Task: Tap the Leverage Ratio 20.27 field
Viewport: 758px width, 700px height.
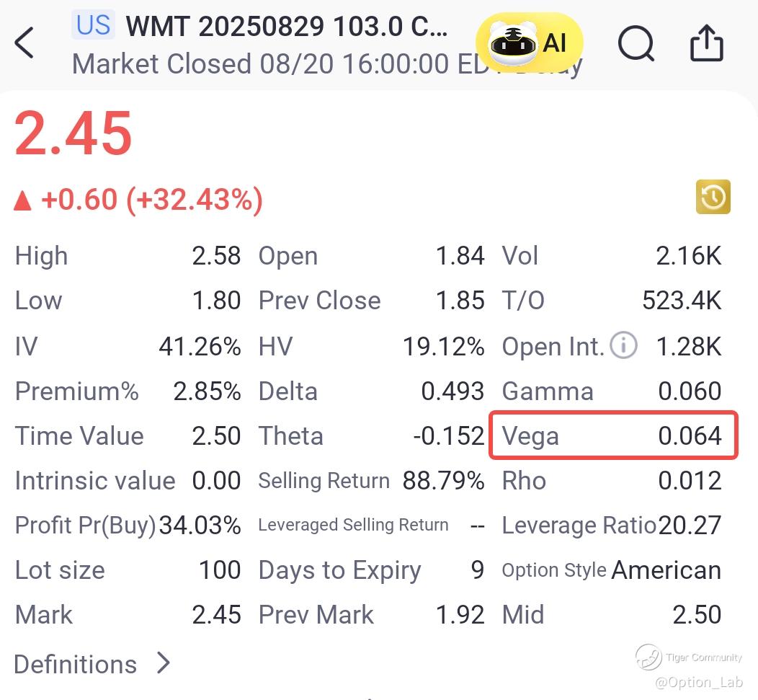Action: coord(611,526)
